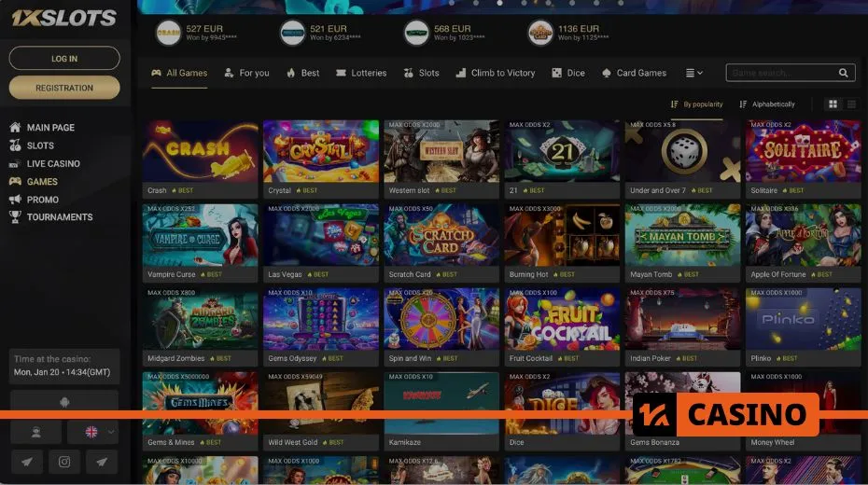Open the Instagram social link
This screenshot has height=485, width=868.
(64, 462)
